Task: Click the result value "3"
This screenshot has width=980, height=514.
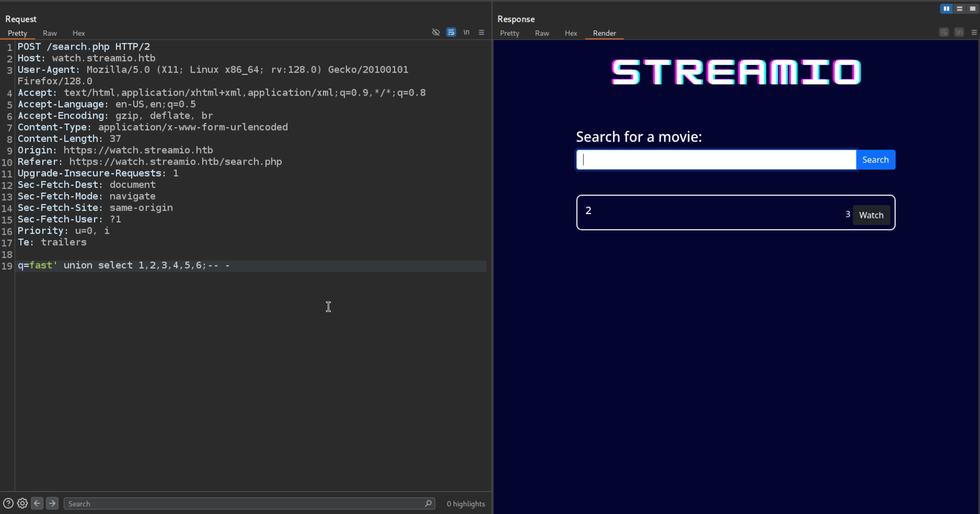Action: point(848,214)
